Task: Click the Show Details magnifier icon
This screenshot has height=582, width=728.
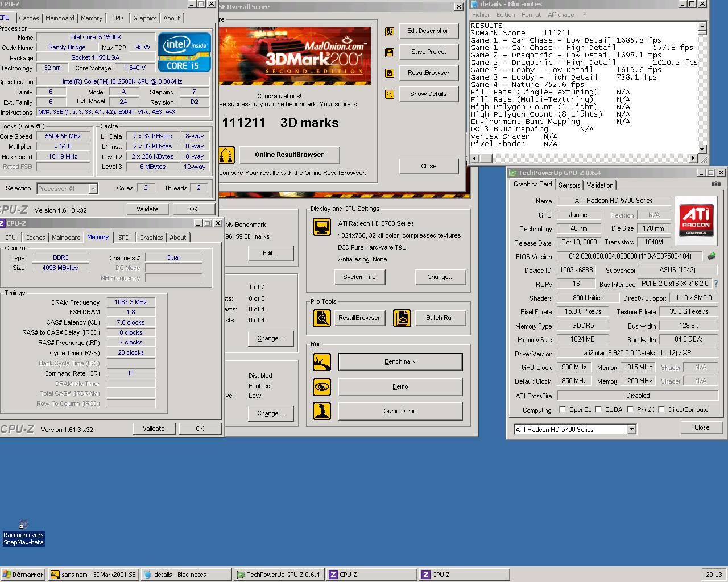Action: 390,94
